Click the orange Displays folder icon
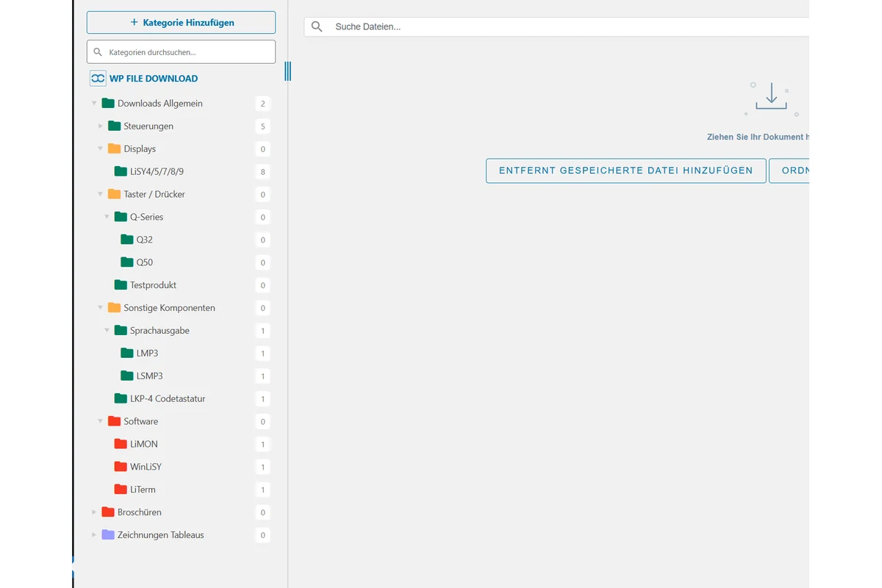882x588 pixels. coord(114,149)
